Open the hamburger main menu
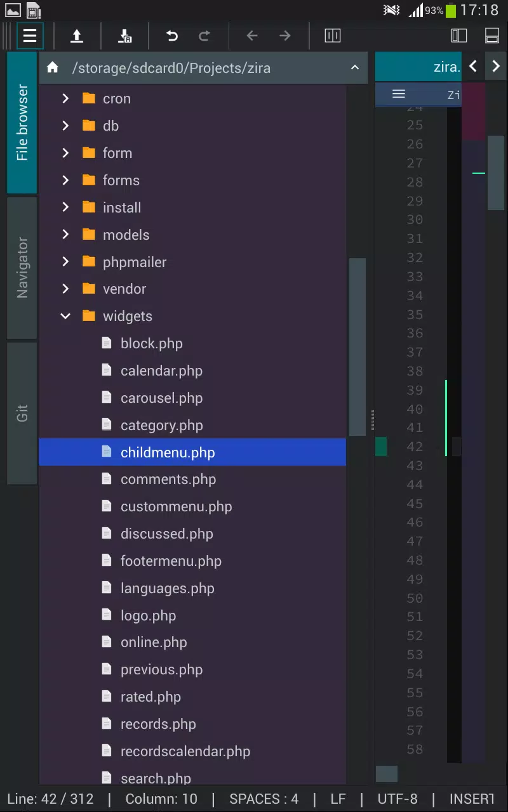508x812 pixels. (x=30, y=36)
